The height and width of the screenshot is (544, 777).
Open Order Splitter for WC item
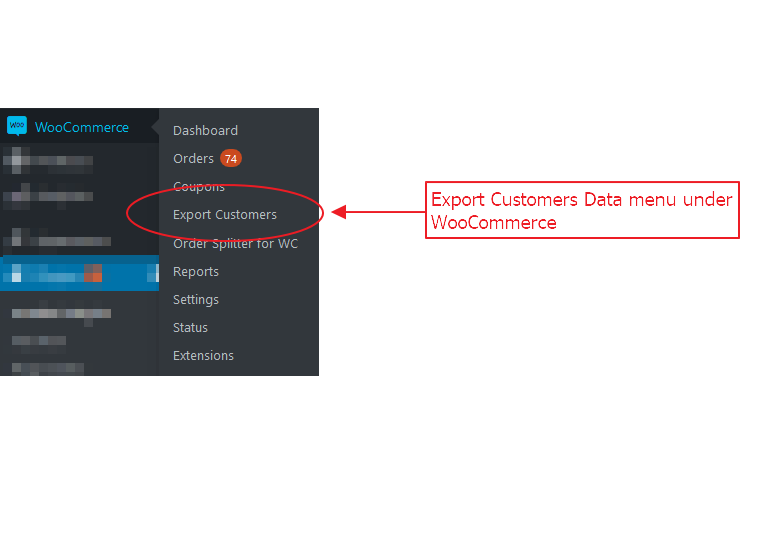tap(235, 243)
